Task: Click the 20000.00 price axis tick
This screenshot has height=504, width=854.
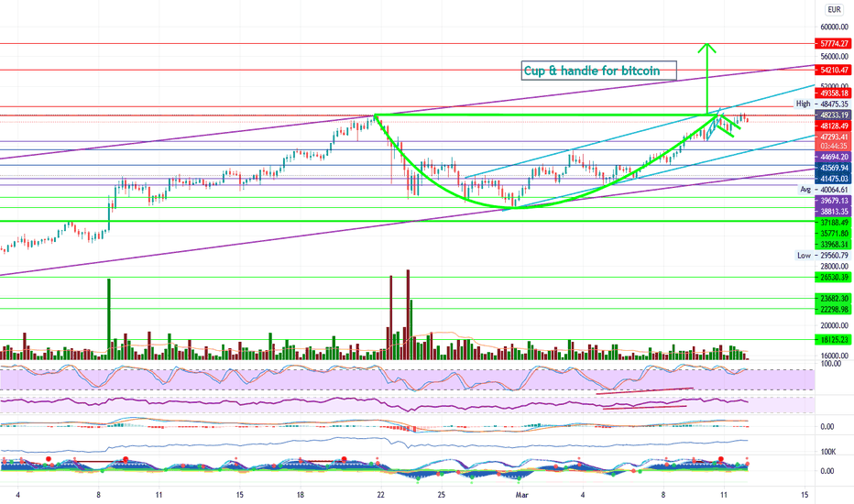Action: coord(835,325)
